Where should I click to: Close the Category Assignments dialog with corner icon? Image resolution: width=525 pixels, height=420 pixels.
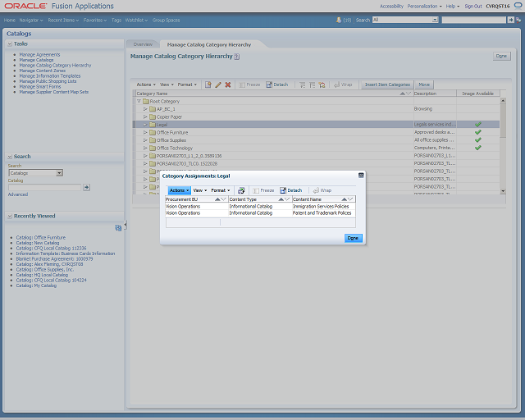point(361,176)
